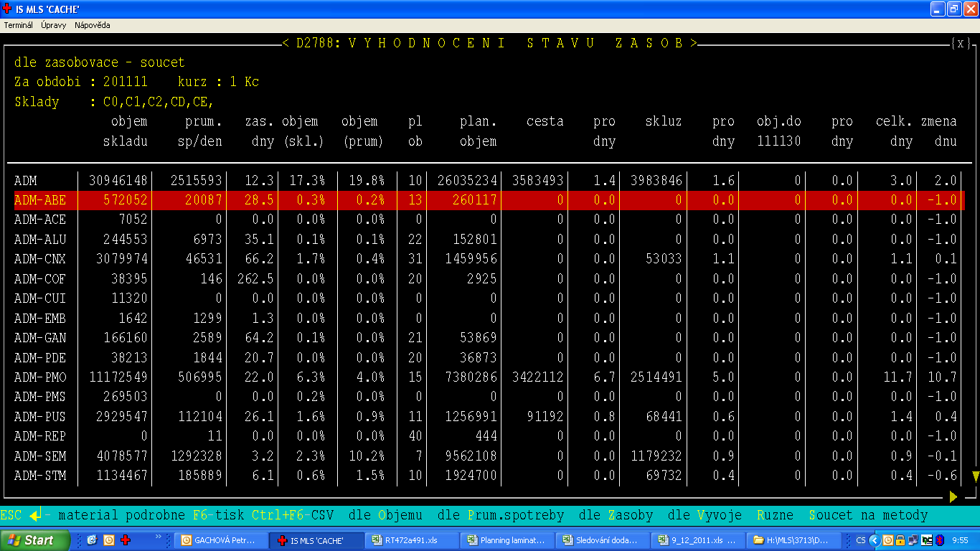Export with Ctrl+F6-CSV command
Viewport: 980px width, 551px height.
click(293, 515)
